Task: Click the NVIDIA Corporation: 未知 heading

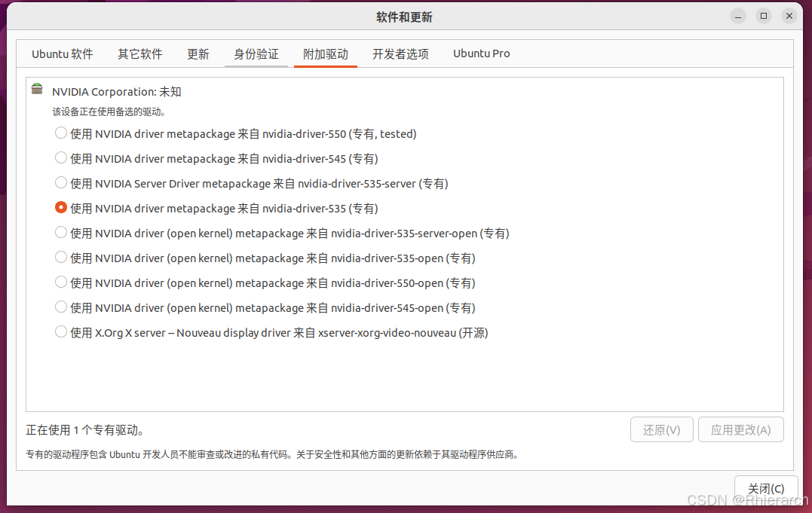Action: 117,92
